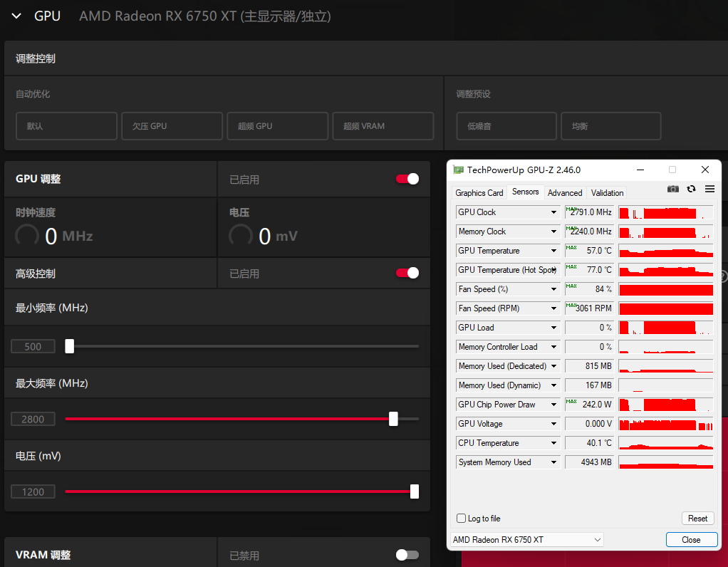Open the GPU Voltage sensor dropdown
Image resolution: width=728 pixels, height=567 pixels.
[x=554, y=424]
